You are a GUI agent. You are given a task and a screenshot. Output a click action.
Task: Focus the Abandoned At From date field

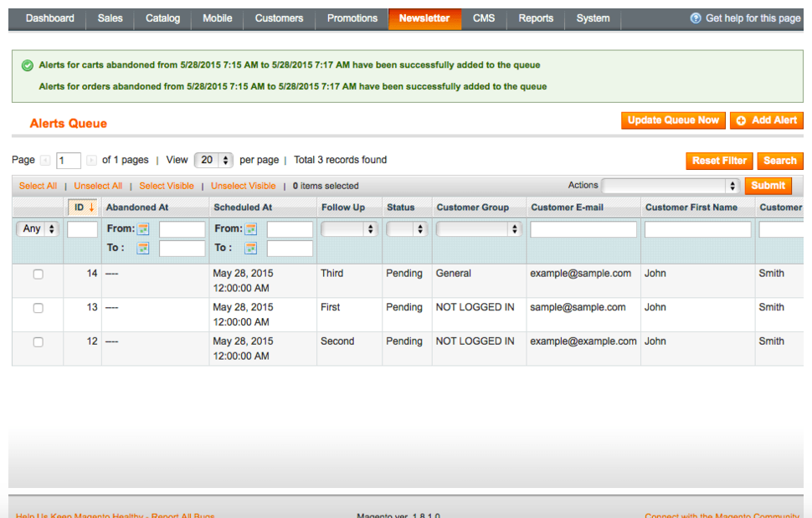click(x=182, y=229)
